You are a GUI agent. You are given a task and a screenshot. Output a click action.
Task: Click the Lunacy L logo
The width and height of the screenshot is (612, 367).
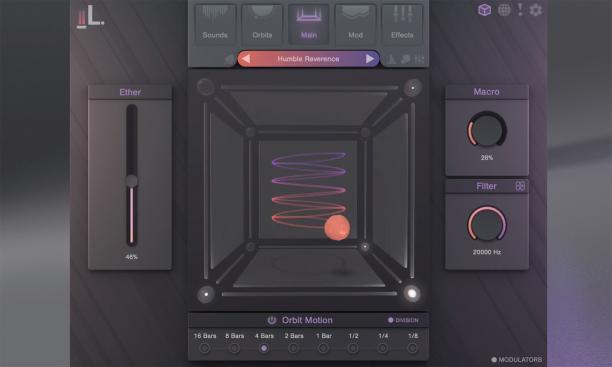point(90,17)
